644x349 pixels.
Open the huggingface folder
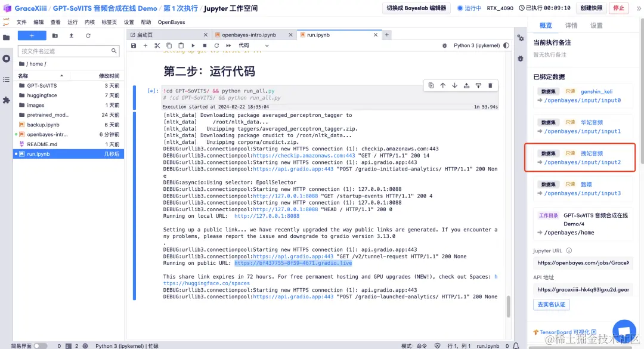pyautogui.click(x=69, y=95)
